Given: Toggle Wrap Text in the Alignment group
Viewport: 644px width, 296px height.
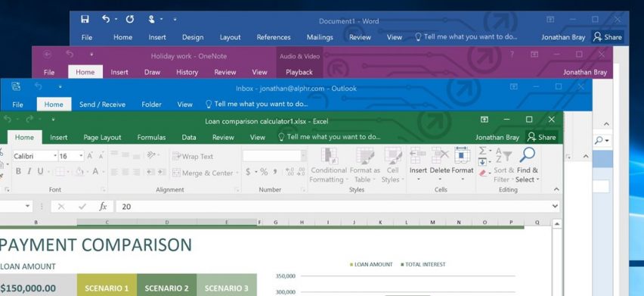Looking at the screenshot, I should (x=193, y=156).
